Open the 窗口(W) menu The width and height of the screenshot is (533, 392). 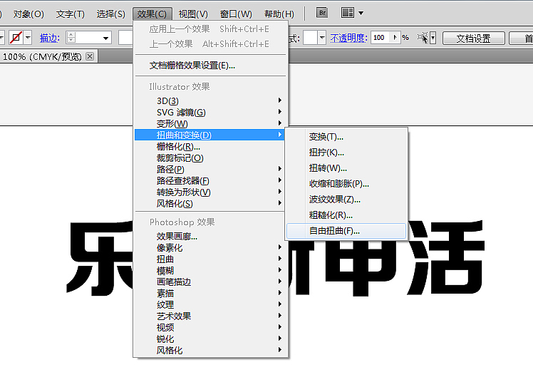(236, 14)
